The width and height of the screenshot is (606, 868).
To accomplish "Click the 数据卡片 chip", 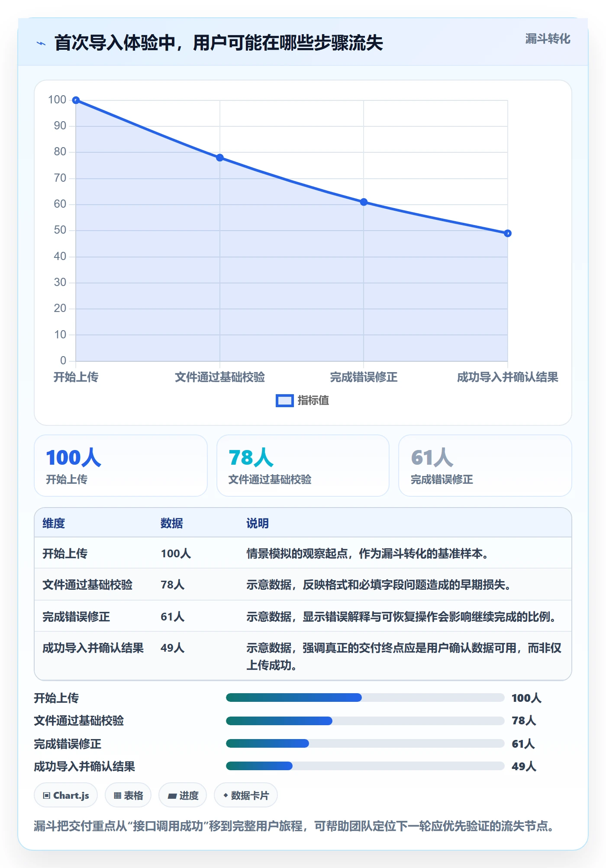I will coord(246,795).
